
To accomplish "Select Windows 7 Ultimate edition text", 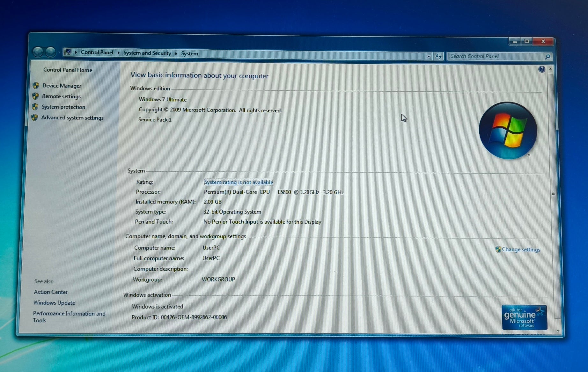I will [163, 99].
